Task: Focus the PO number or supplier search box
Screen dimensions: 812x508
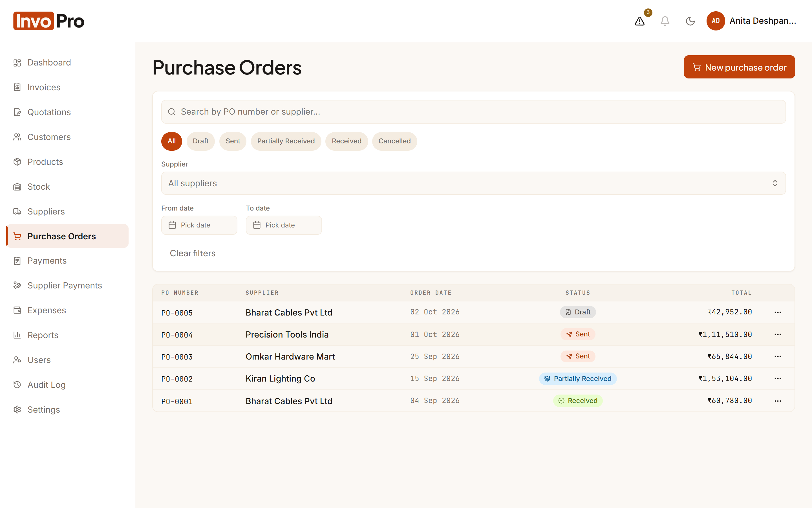Action: tap(473, 112)
